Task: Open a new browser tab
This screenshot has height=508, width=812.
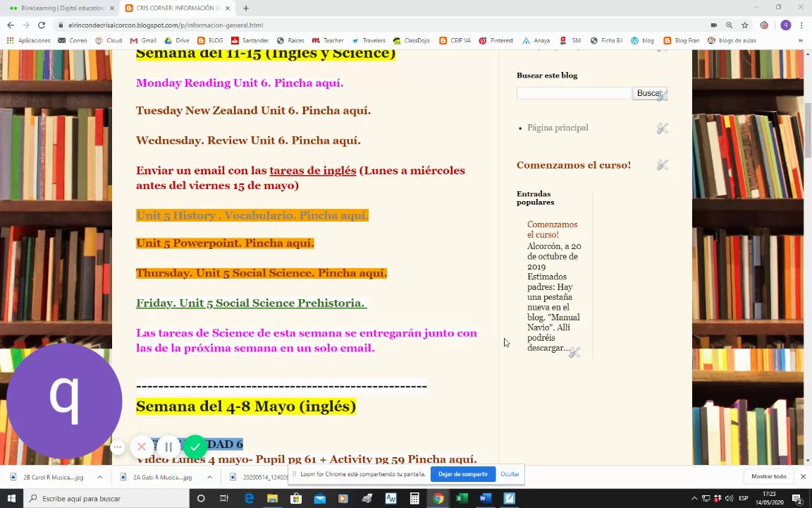Action: coord(246,8)
